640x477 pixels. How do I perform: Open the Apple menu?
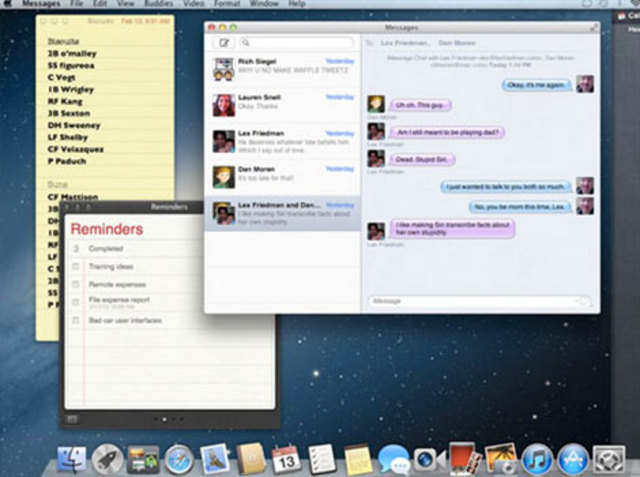[7, 4]
